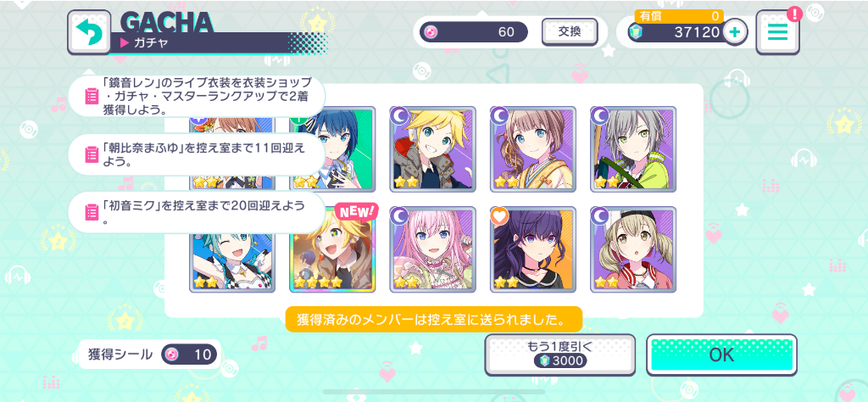Tap the pink seal icon next to 獲得シール
Screen dimensions: 868x402
172,355
